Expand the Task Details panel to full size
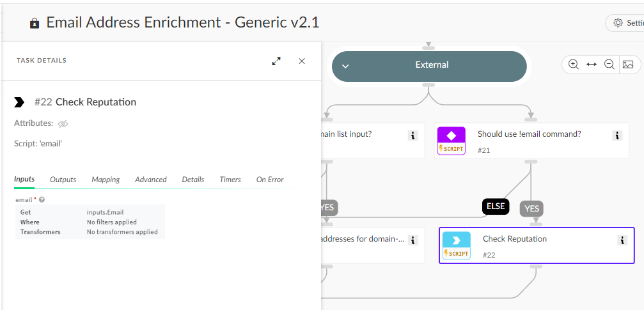This screenshot has width=644, height=310. click(x=276, y=61)
